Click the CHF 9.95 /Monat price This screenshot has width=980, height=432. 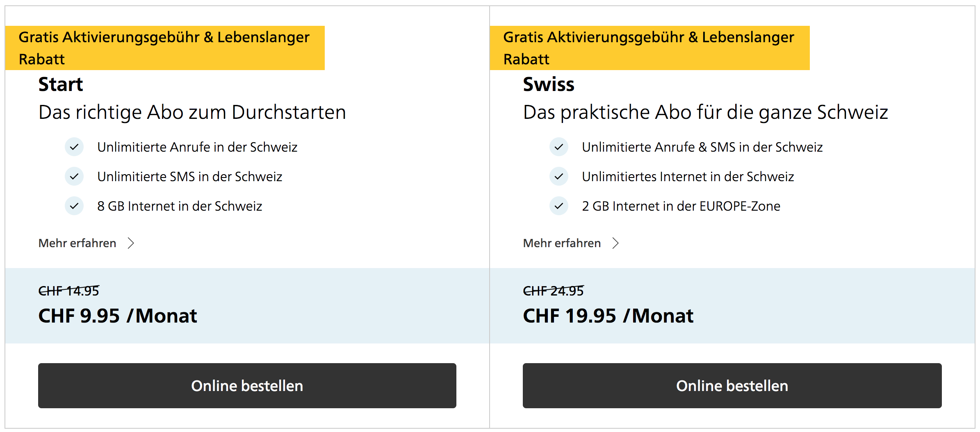pyautogui.click(x=118, y=316)
